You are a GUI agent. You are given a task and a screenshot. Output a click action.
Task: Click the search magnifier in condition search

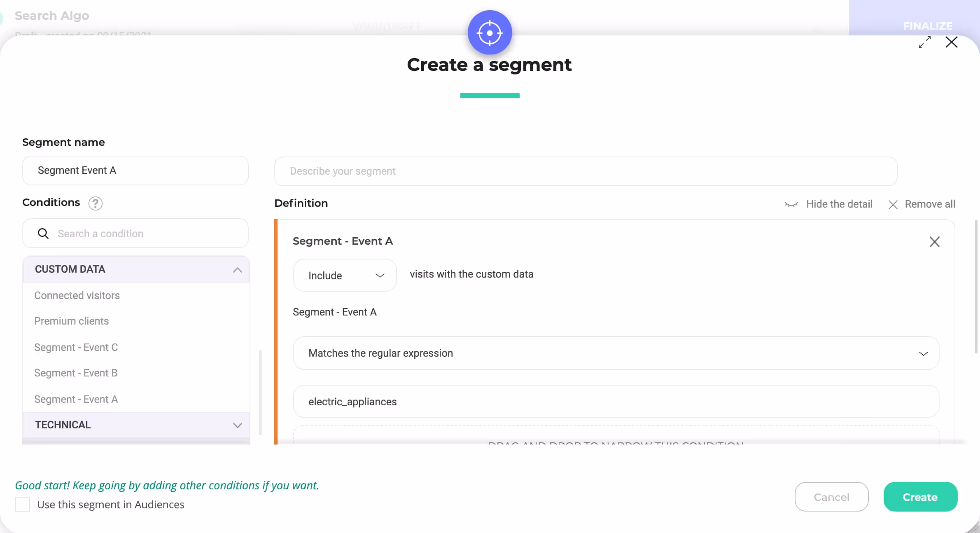[43, 233]
